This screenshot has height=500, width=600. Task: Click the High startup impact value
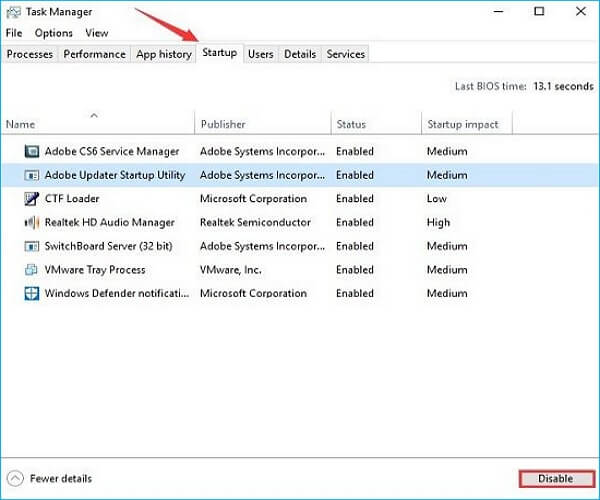tap(439, 223)
